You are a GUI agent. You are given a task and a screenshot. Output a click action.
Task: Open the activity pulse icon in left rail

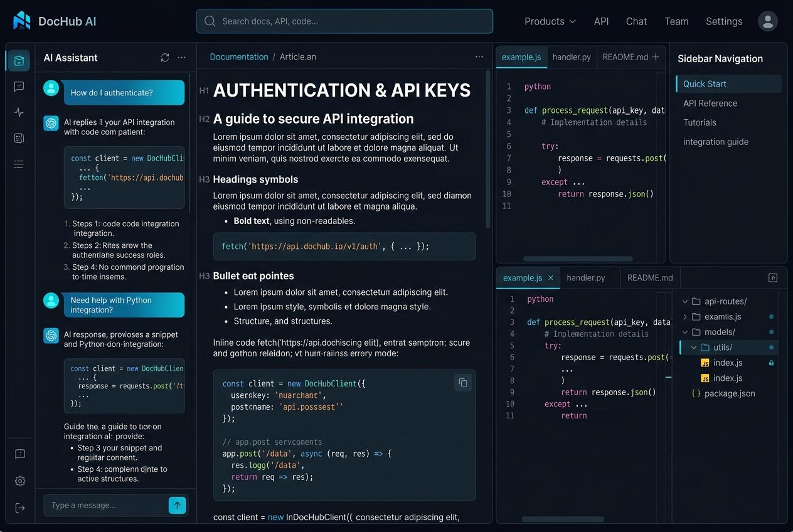[x=19, y=112]
